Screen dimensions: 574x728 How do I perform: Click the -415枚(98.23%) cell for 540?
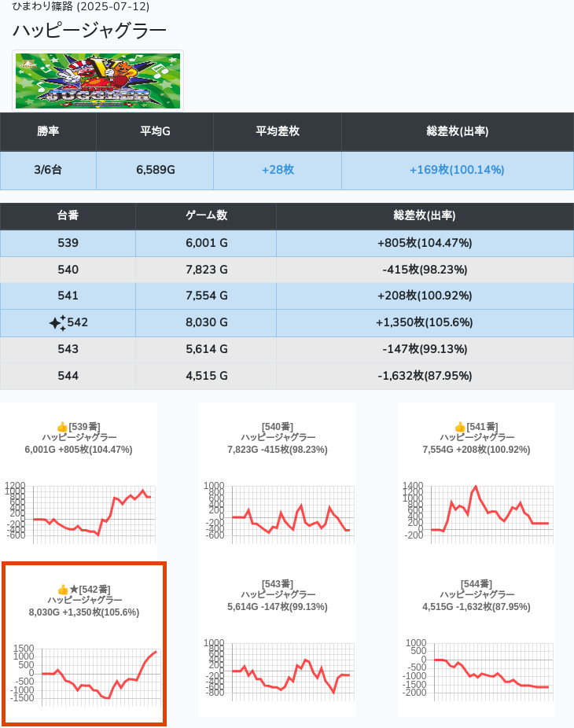coord(424,270)
